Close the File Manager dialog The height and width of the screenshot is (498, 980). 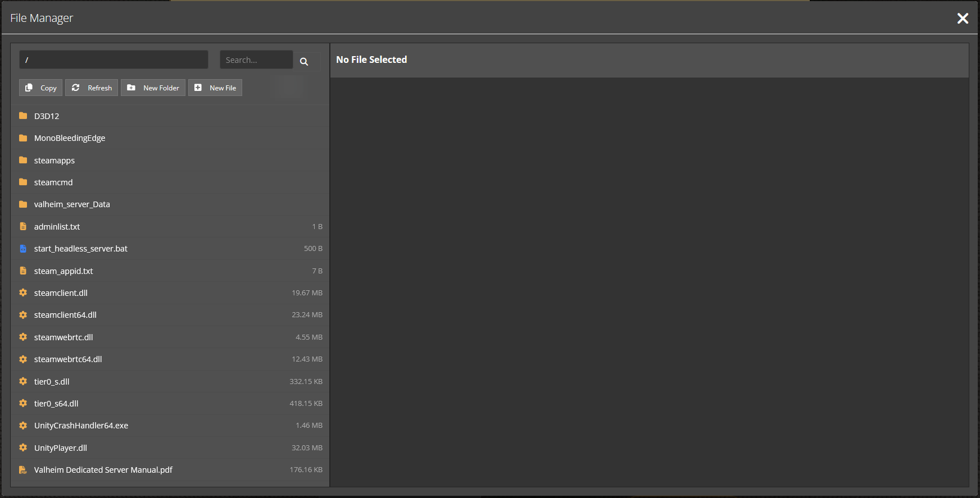click(963, 19)
